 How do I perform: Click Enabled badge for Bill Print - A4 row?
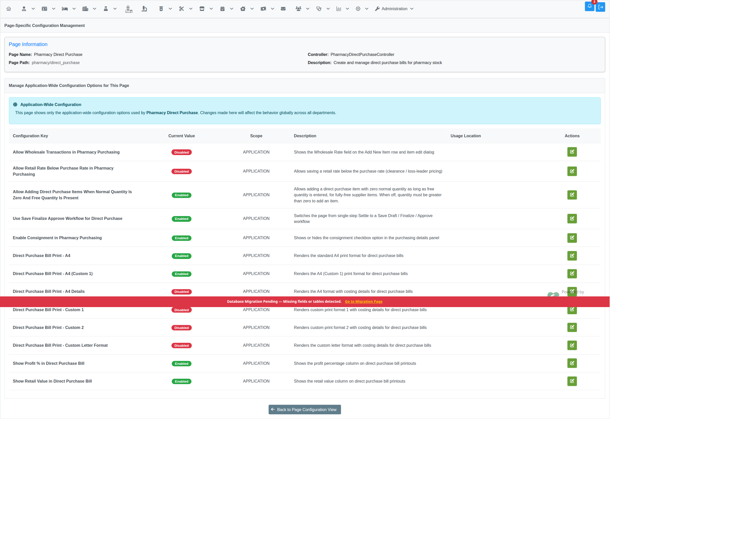coord(182,256)
